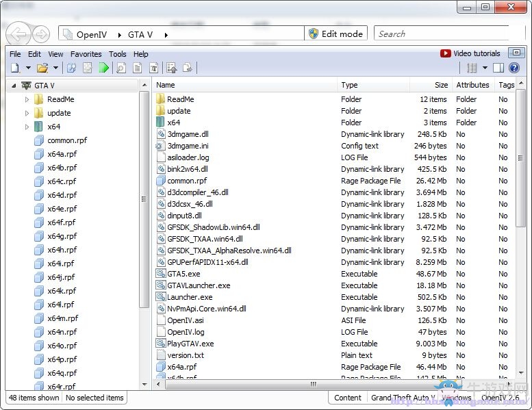Open the Edit menu
The height and width of the screenshot is (410, 532).
34,54
